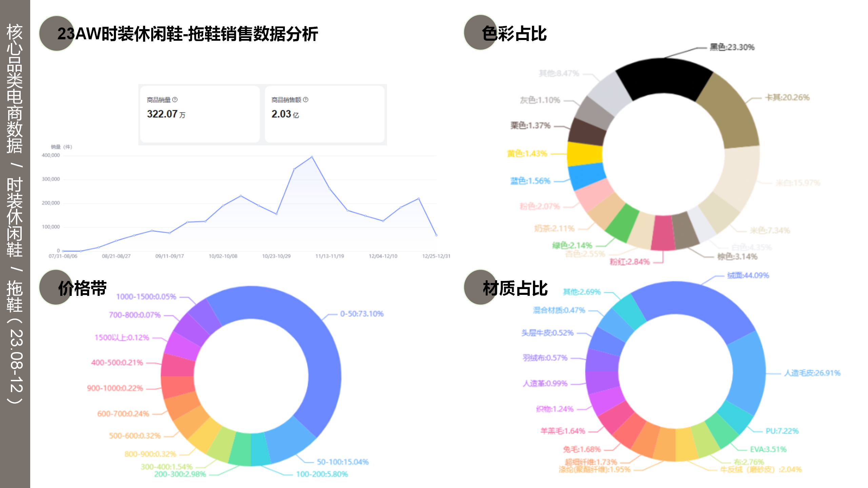Click the 100-200:5.80% price label
868x488 pixels.
tap(322, 474)
